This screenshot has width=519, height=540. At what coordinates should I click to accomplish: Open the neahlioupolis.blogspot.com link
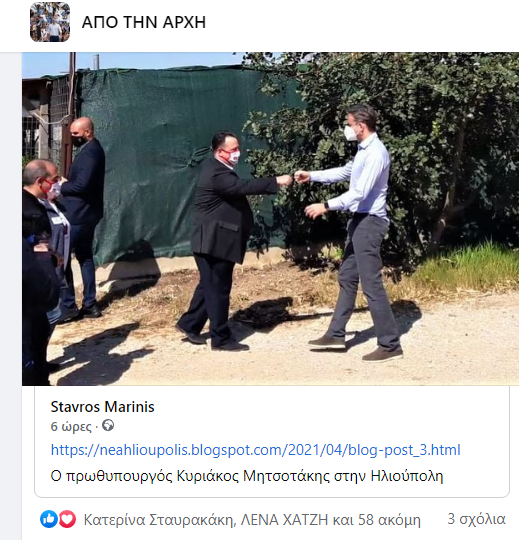pos(256,450)
